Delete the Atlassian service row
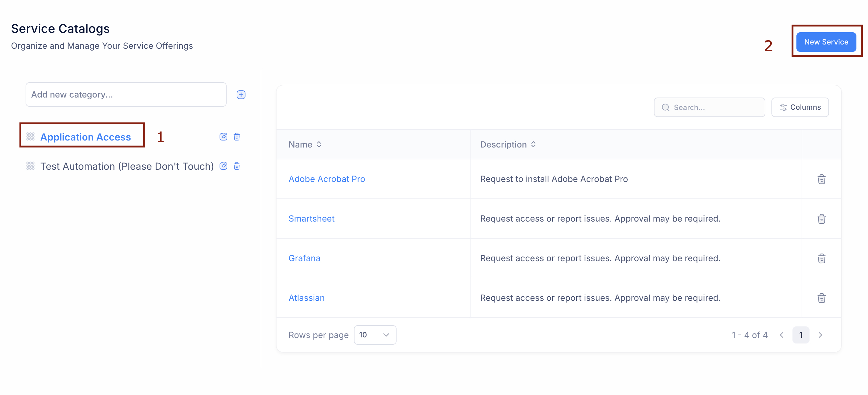Viewport: 868px width, 395px height. coord(821,298)
